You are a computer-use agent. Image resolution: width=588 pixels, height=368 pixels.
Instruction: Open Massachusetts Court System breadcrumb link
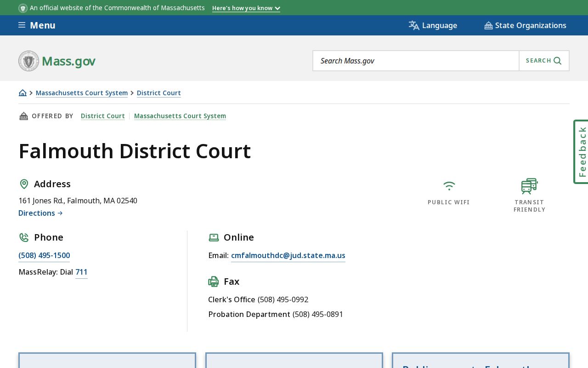point(82,93)
